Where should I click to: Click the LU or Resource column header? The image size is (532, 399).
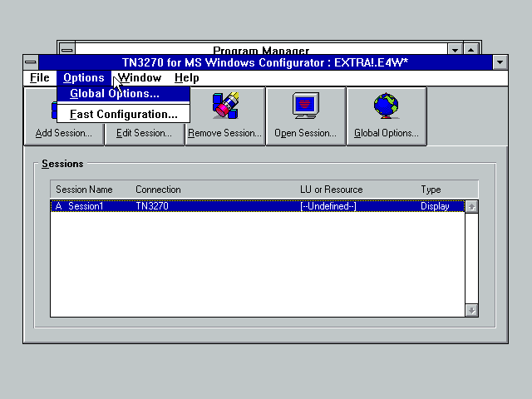tap(332, 190)
